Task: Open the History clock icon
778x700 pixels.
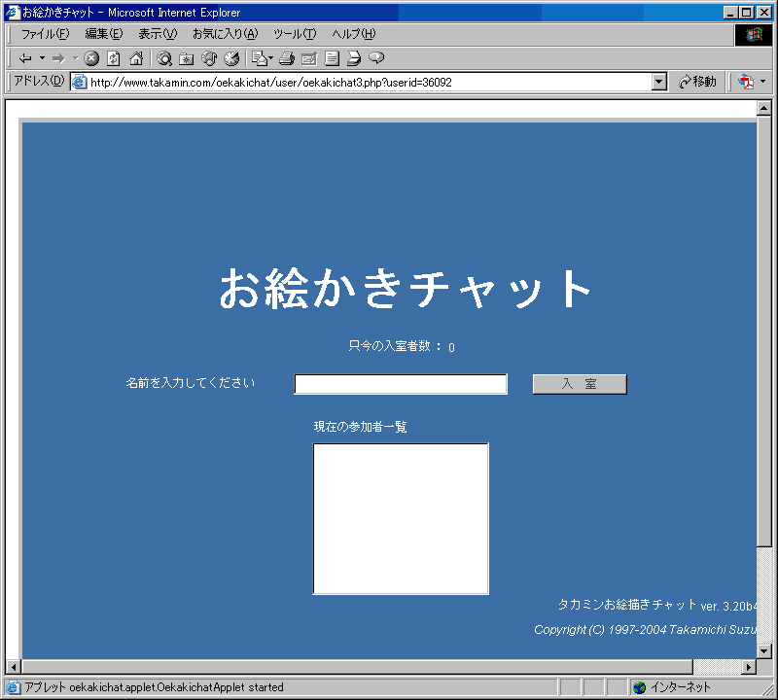Action: [x=231, y=58]
